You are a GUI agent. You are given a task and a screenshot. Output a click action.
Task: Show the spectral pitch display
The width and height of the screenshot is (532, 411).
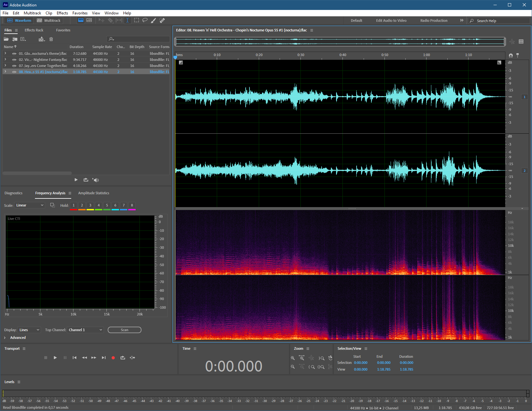[89, 20]
